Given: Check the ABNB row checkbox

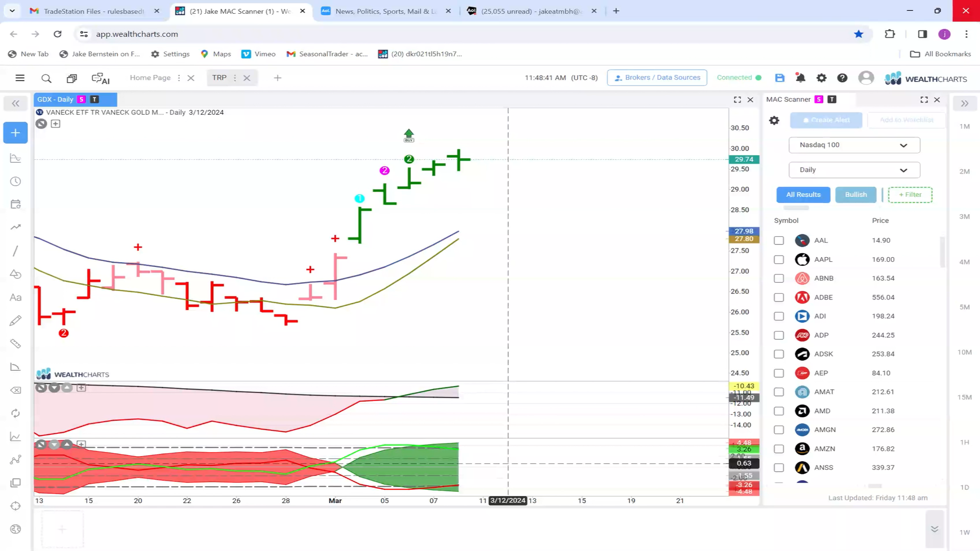Looking at the screenshot, I should (778, 278).
